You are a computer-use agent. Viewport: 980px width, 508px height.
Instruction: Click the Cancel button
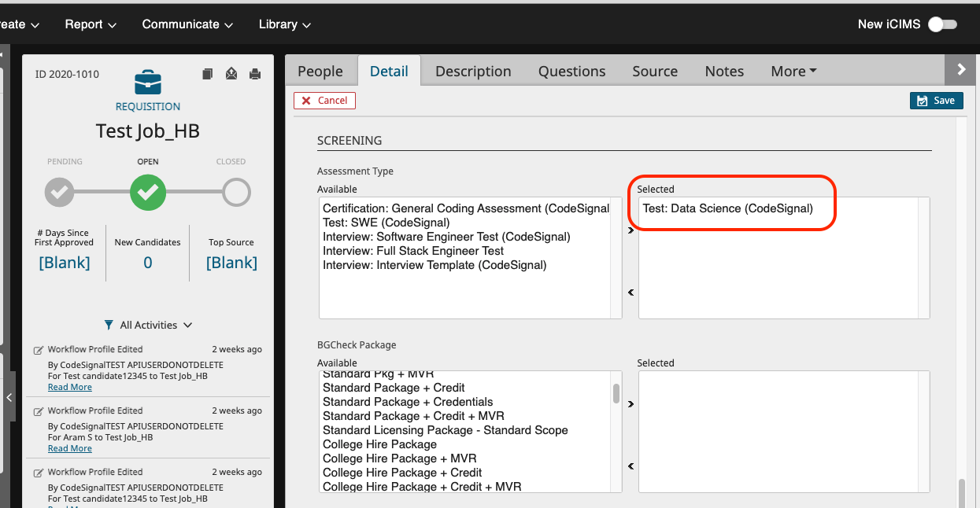pyautogui.click(x=324, y=101)
